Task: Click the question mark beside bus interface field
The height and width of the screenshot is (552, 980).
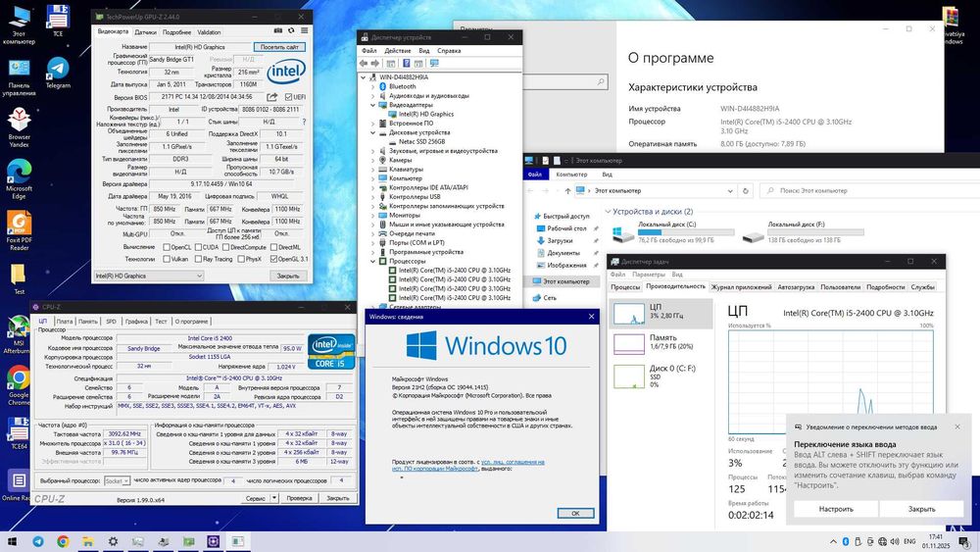Action: pyautogui.click(x=305, y=122)
